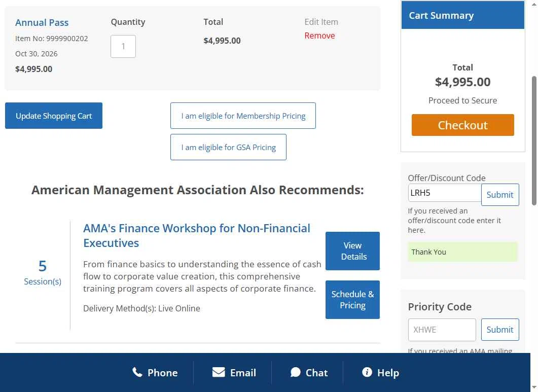Click the chat bubble icon
Viewport: 538px width, 392px height.
(296, 372)
